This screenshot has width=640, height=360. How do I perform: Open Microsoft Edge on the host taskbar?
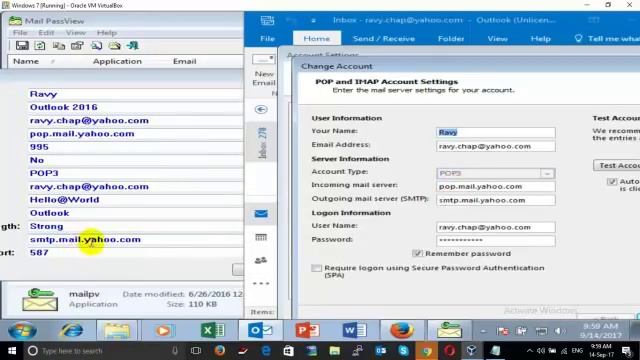tap(266, 351)
